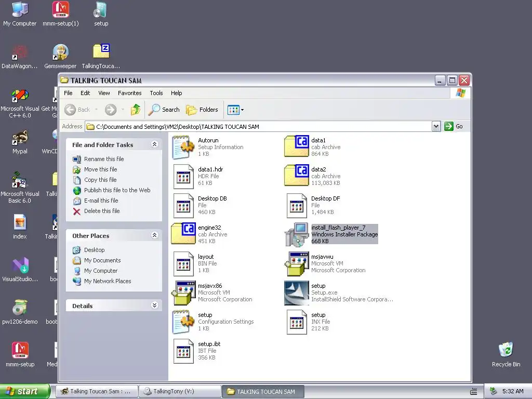Open the Back history dropdown arrow
532x399 pixels.
tap(96, 110)
